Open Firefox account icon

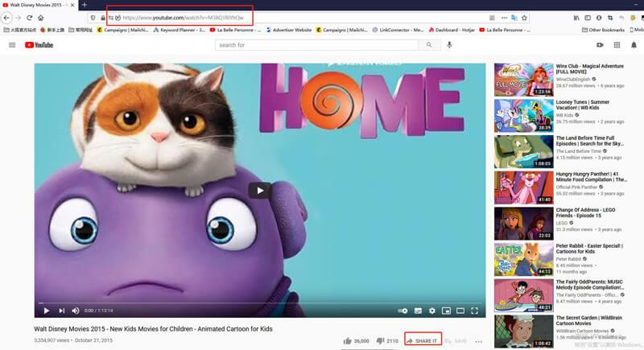[599, 18]
